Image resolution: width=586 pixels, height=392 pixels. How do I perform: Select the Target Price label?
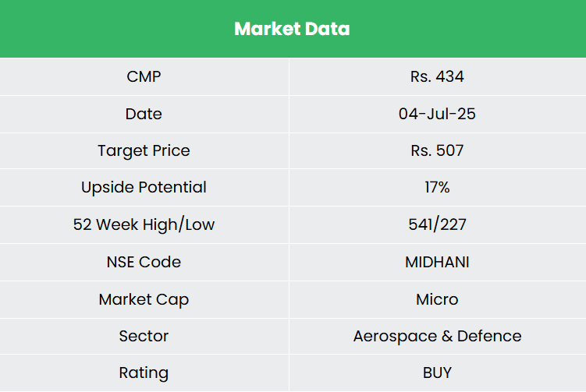(x=144, y=150)
